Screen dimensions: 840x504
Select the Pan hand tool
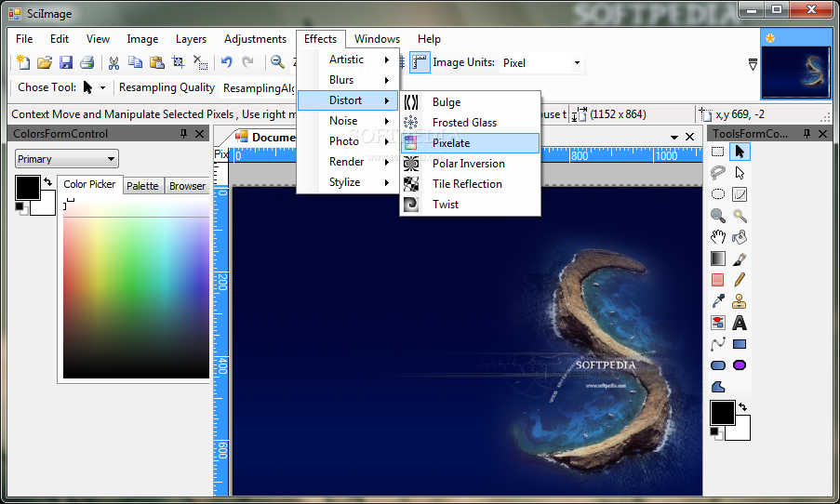[718, 237]
